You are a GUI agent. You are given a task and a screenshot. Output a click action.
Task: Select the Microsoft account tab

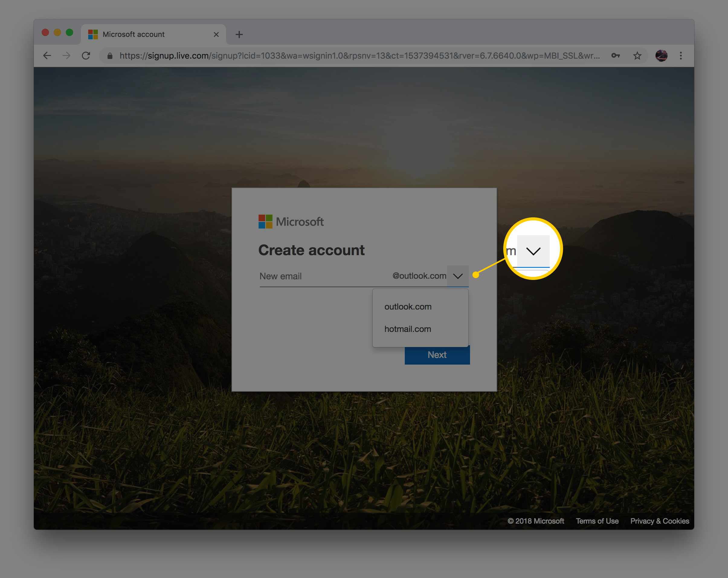(153, 34)
